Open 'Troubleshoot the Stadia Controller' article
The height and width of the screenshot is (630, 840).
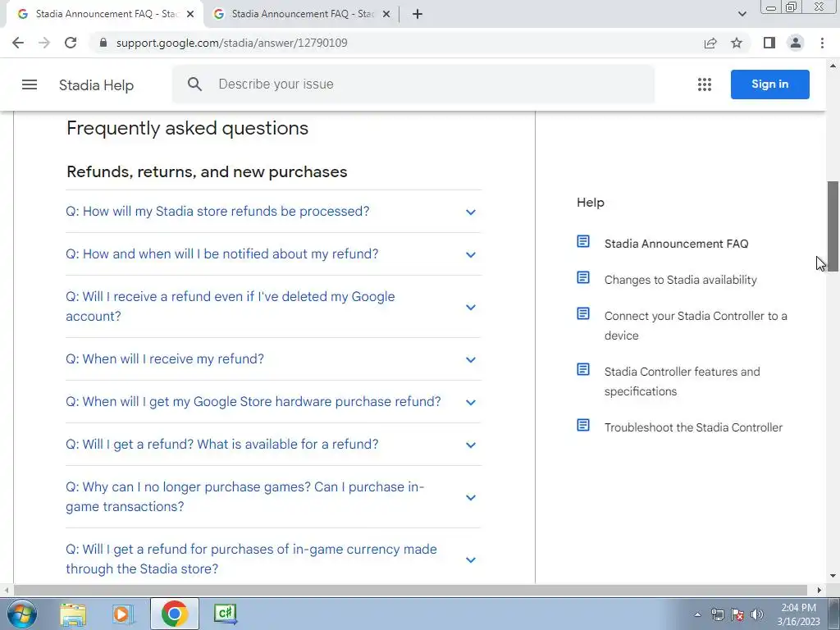(693, 427)
